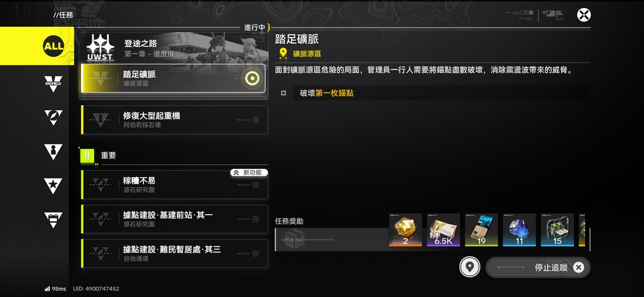Pick the star quest category icon

click(x=53, y=186)
